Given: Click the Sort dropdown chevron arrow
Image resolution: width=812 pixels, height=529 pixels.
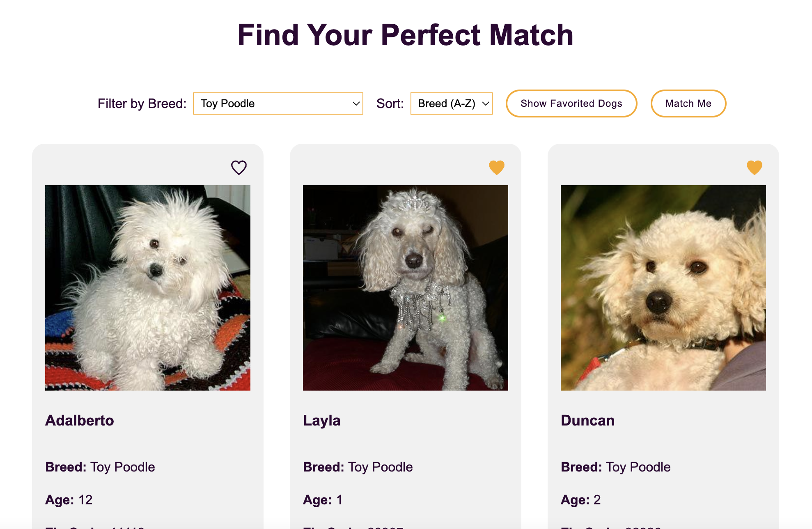Looking at the screenshot, I should point(485,104).
